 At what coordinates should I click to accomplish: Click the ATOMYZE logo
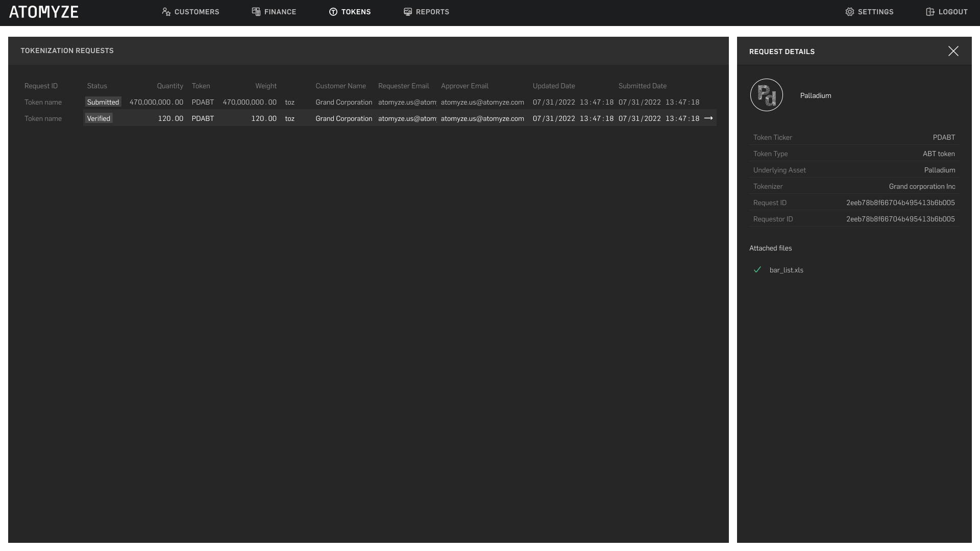coord(44,12)
